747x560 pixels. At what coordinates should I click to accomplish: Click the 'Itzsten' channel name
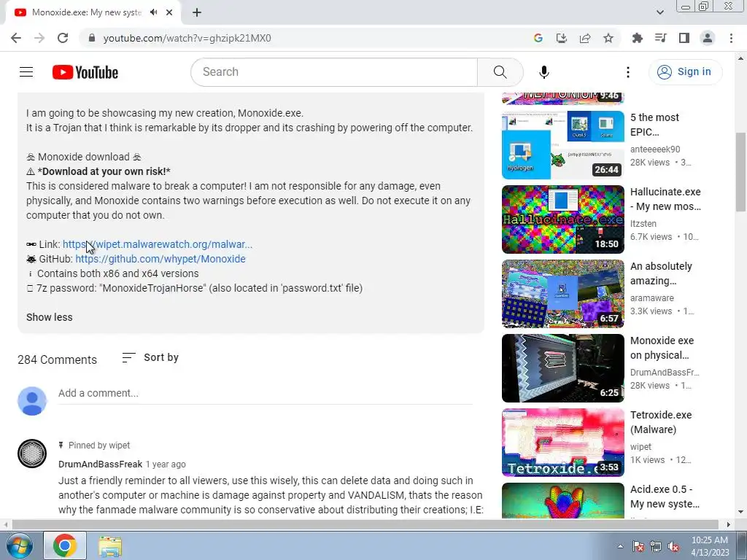pyautogui.click(x=643, y=223)
